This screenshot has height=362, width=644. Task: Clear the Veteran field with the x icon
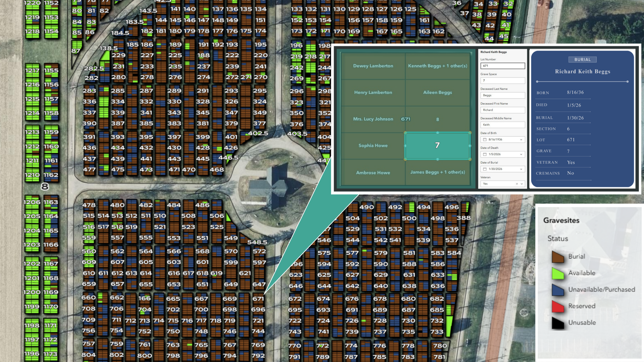coord(517,184)
